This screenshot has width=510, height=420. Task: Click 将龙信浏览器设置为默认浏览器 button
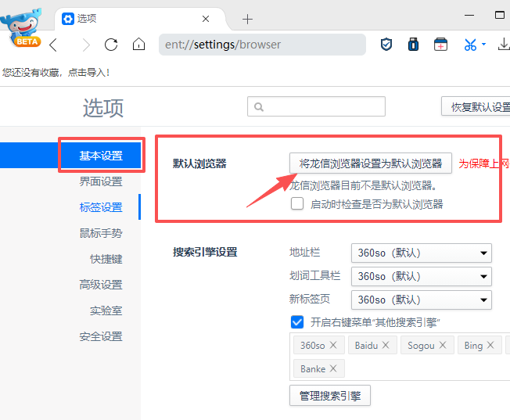pos(371,163)
